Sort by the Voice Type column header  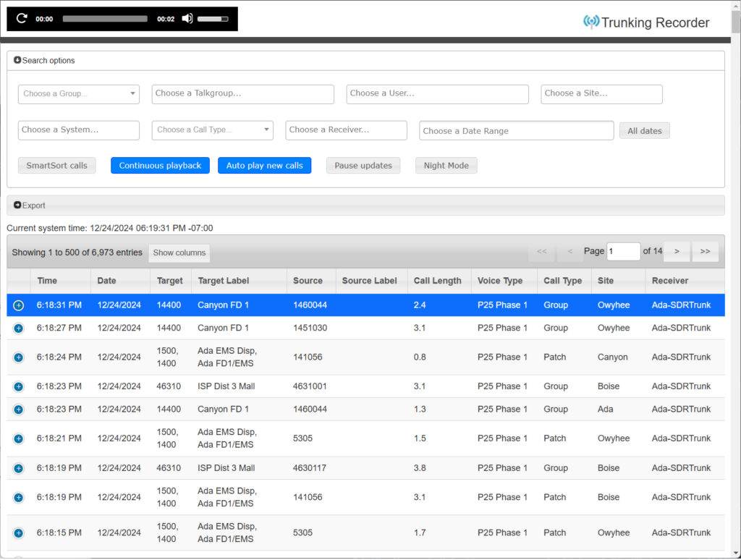tap(504, 281)
